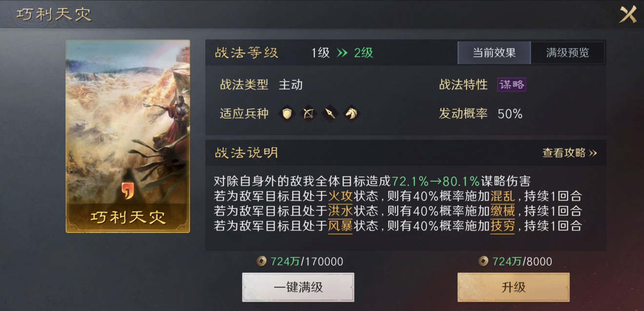Tap the 缴械 effect keyword
The height and width of the screenshot is (311, 644).
click(x=503, y=212)
